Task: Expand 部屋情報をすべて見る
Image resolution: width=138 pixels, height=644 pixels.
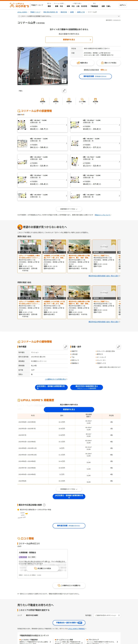Action: [69, 209]
